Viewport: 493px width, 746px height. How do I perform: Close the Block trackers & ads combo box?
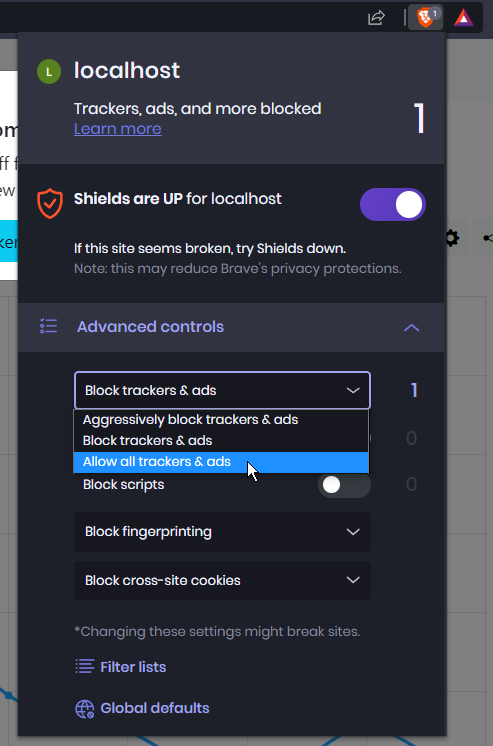click(222, 390)
